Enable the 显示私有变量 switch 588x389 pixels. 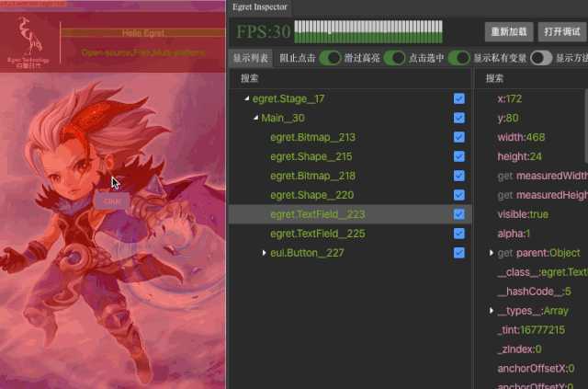coord(541,58)
